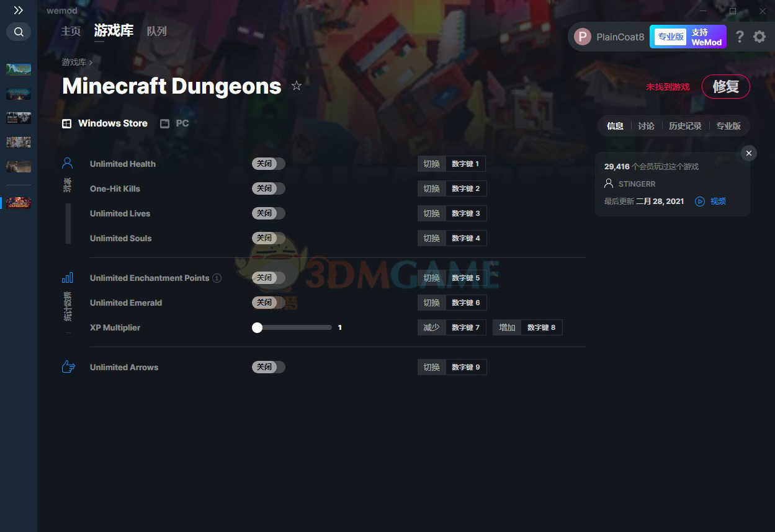Click 支持 WeMod button
The height and width of the screenshot is (532, 775).
click(706, 37)
